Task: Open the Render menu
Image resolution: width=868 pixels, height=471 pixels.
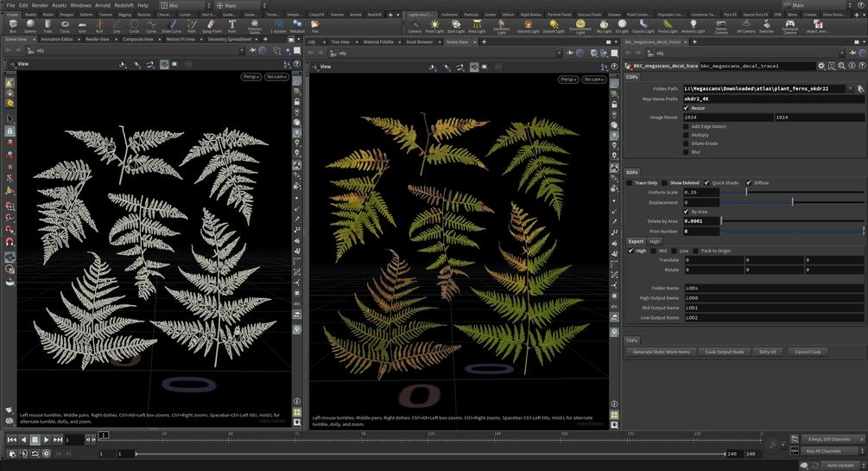Action: pos(40,5)
